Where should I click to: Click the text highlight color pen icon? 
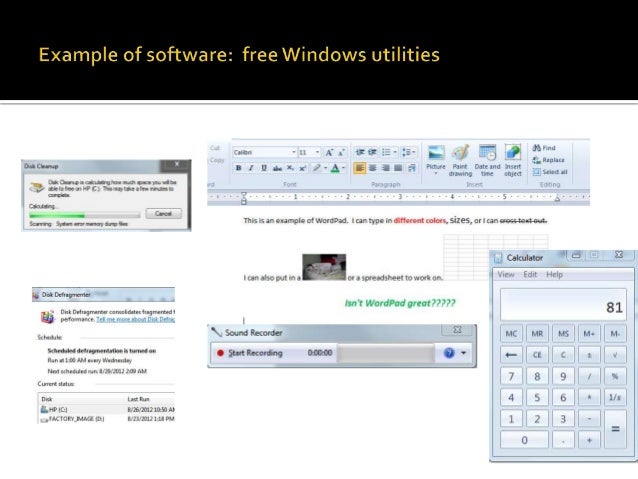tap(317, 168)
